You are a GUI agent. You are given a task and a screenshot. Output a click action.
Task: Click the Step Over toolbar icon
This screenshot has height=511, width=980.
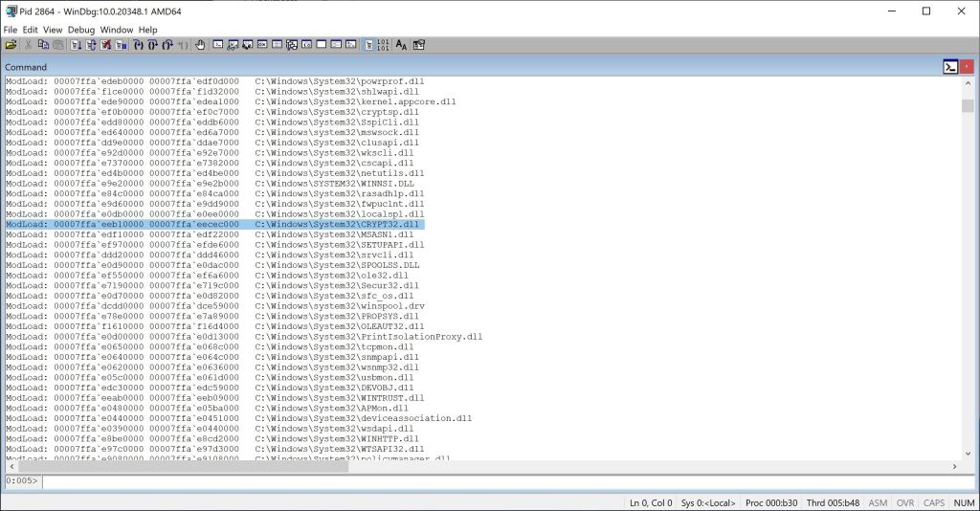tap(152, 45)
